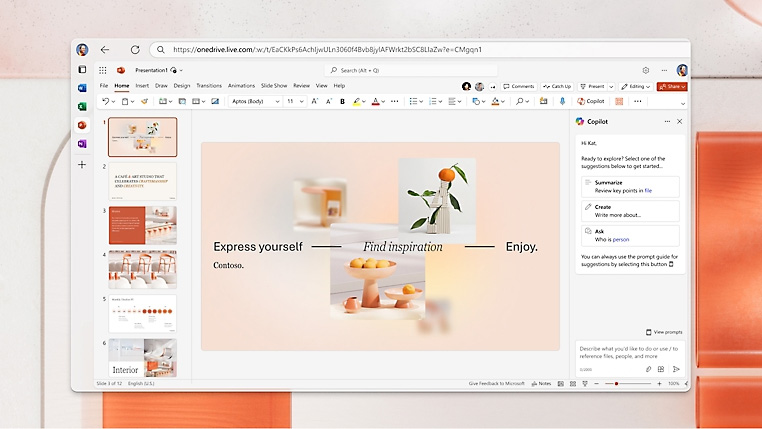Send the Copilot prompt with arrow icon

point(676,369)
